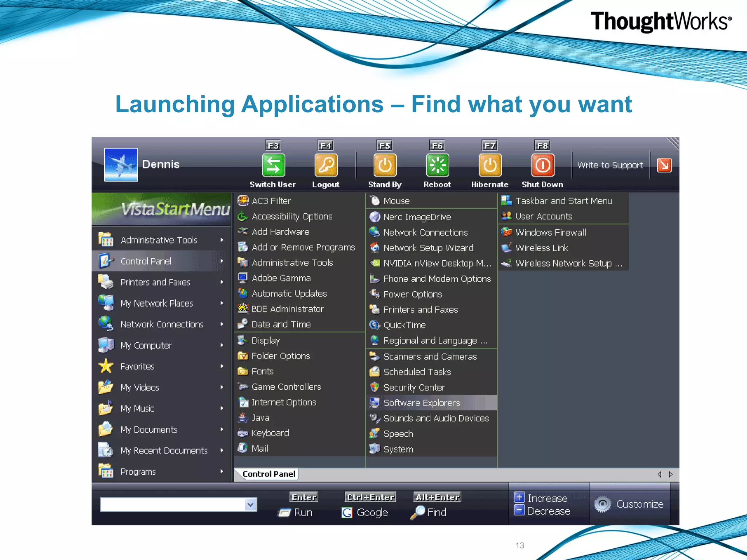Click the Customize gear icon
Image resolution: width=747 pixels, height=560 pixels.
point(603,505)
